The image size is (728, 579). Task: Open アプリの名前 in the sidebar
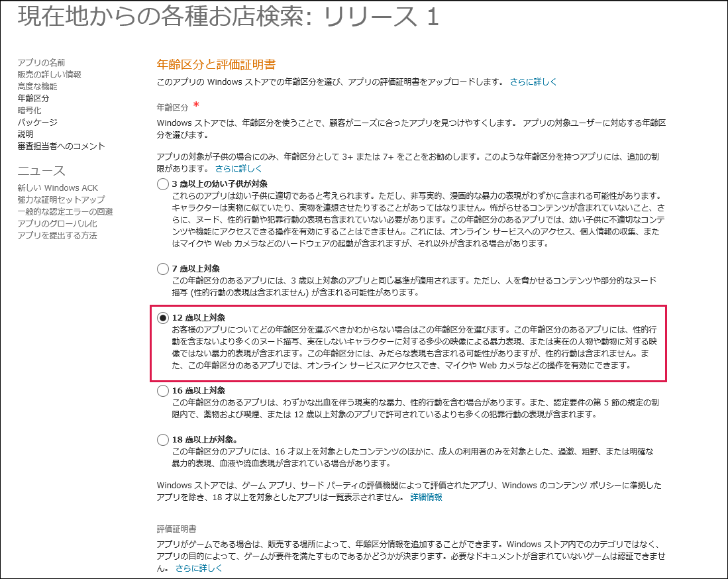click(x=41, y=63)
